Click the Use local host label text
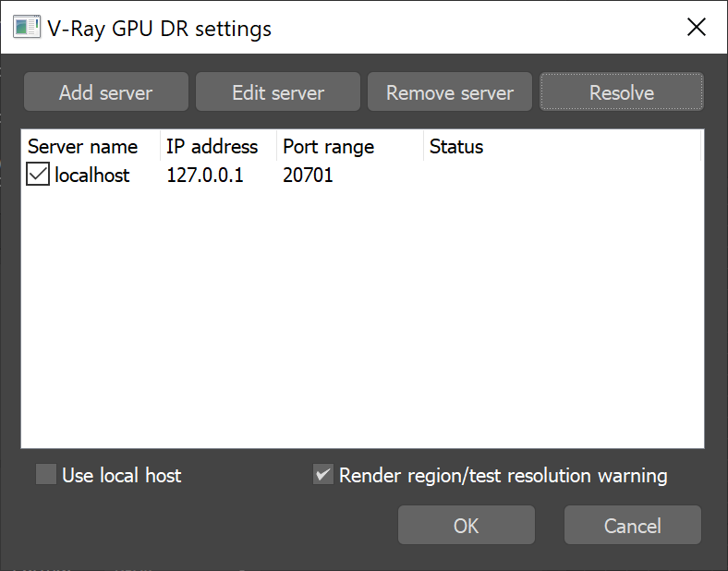Viewport: 728px width, 571px height. tap(122, 475)
